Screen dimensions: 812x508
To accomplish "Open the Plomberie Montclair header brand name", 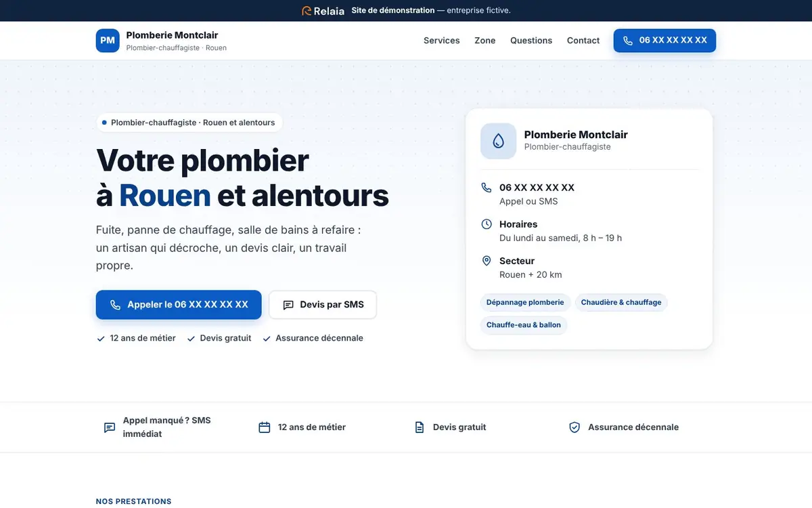I will coord(172,35).
